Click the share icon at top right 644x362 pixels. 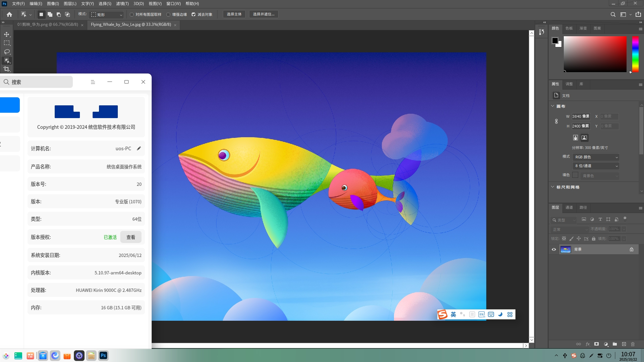click(x=638, y=14)
